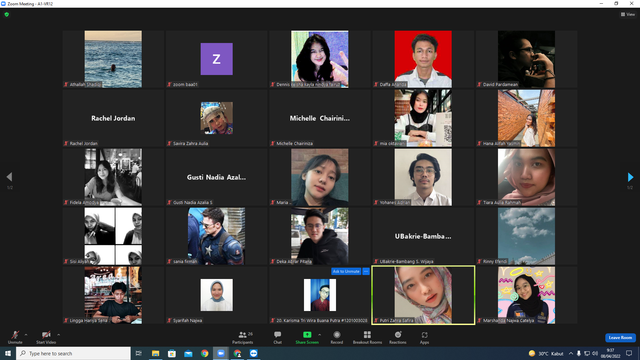
Task: Go to previous page of participants
Action: 9,177
